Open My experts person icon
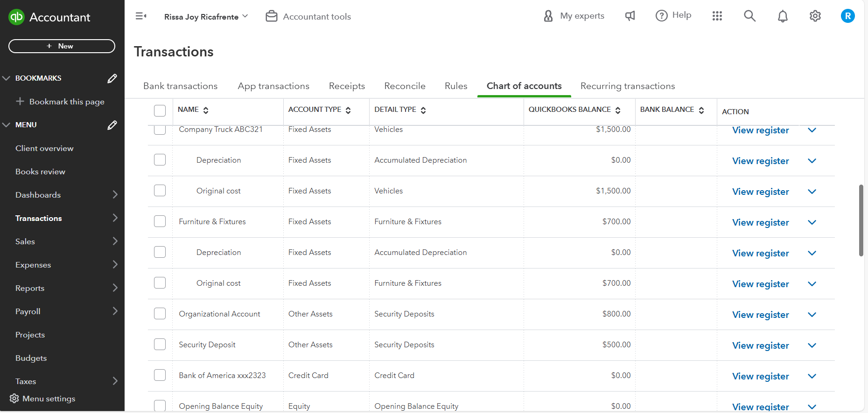Image resolution: width=868 pixels, height=413 pixels. pos(548,16)
